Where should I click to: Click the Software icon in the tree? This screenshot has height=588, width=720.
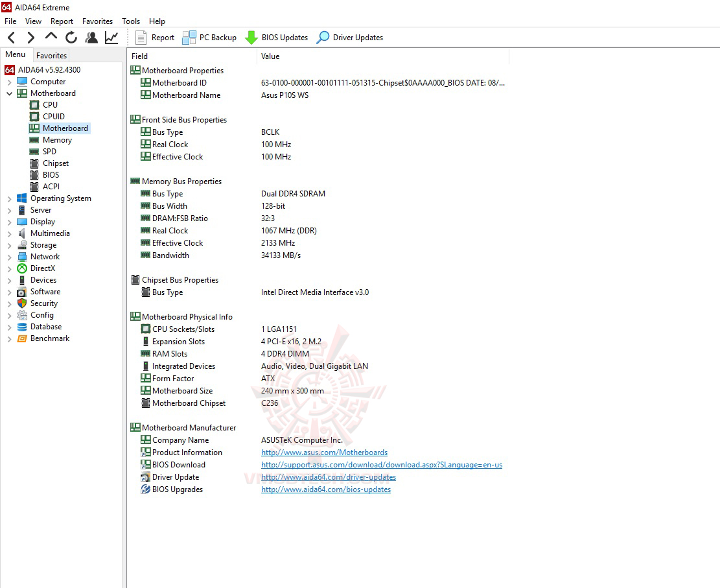pos(21,292)
